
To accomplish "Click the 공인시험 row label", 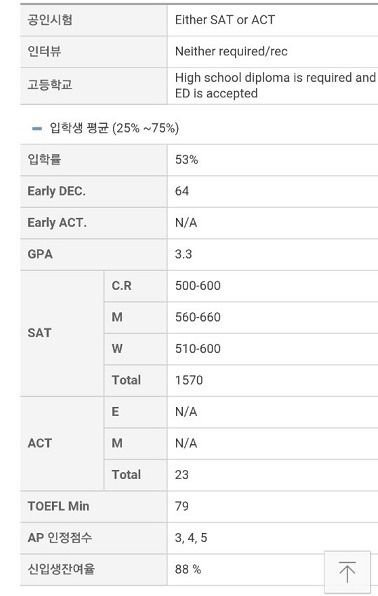I will tap(50, 19).
